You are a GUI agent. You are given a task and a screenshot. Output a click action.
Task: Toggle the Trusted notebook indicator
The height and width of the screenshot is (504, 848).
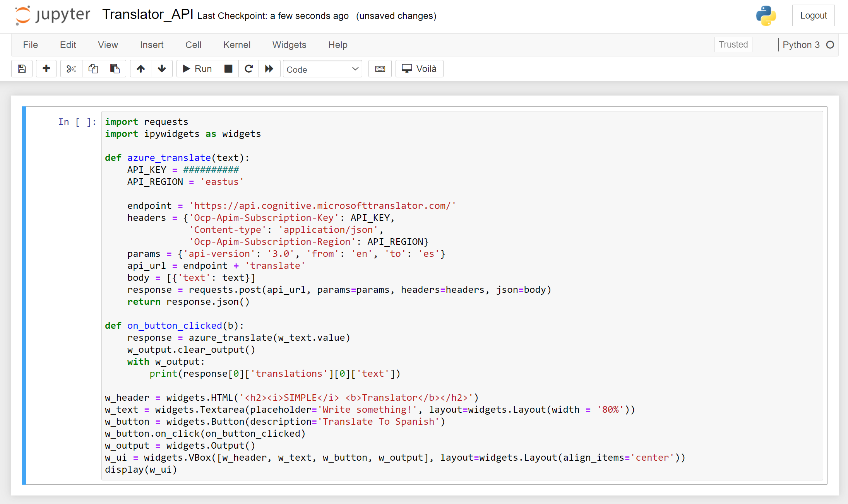click(733, 44)
